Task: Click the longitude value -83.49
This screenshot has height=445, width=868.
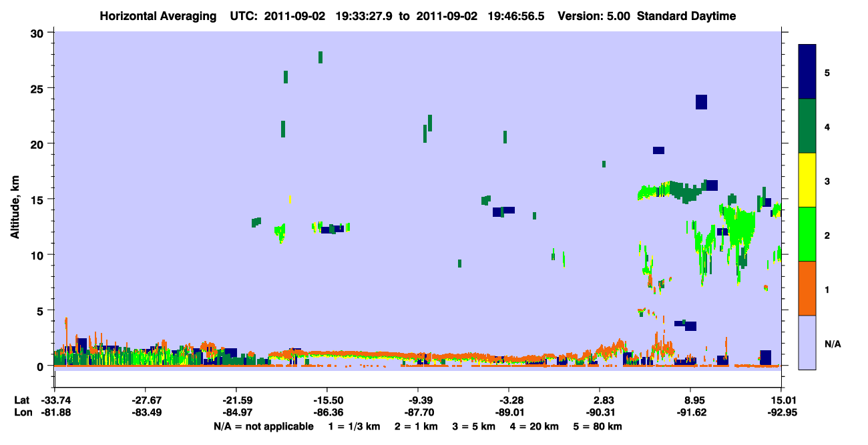Action: pos(145,413)
